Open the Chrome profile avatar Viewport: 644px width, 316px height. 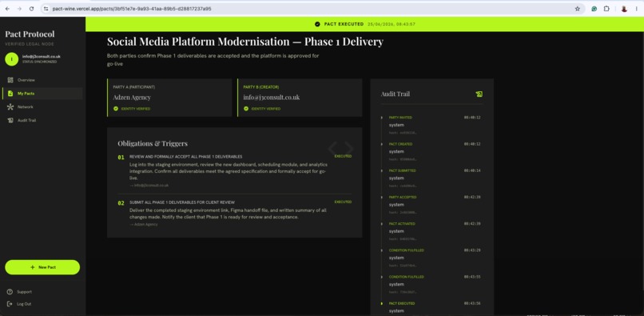624,9
